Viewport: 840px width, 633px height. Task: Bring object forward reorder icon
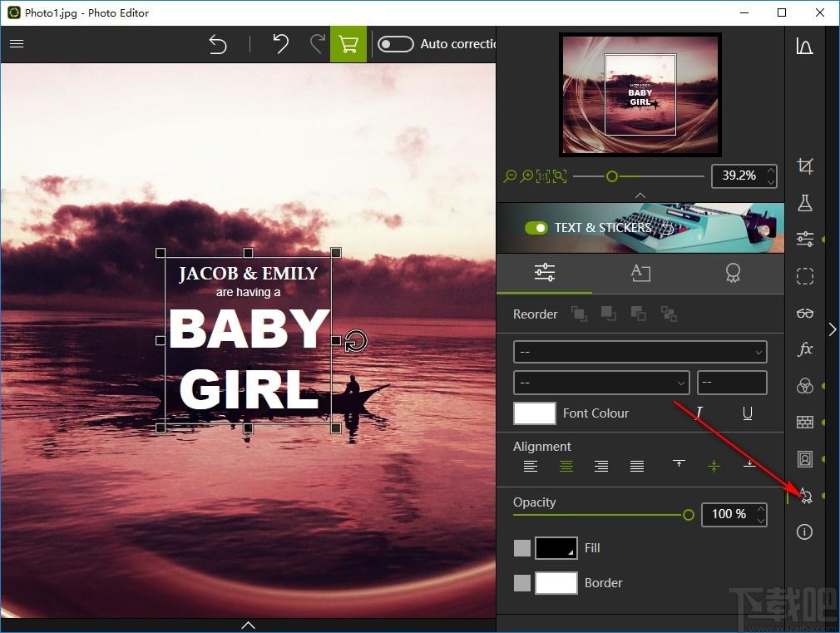pos(609,314)
